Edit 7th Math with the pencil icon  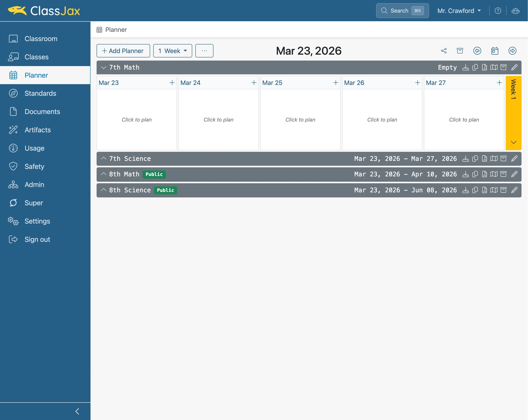514,67
